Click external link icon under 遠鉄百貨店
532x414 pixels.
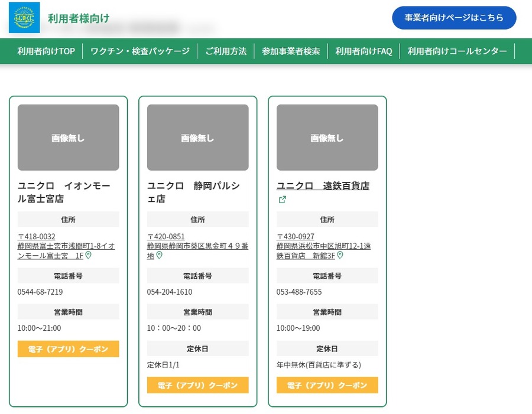[283, 200]
